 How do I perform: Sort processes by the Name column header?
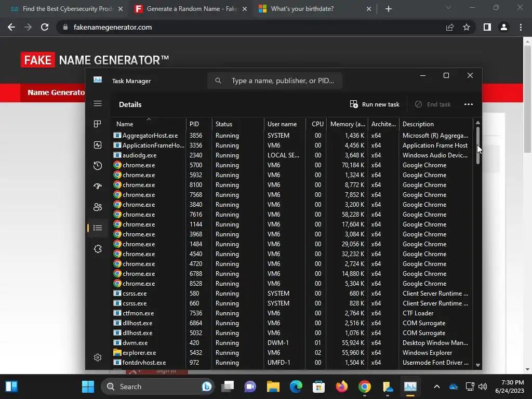click(x=148, y=124)
